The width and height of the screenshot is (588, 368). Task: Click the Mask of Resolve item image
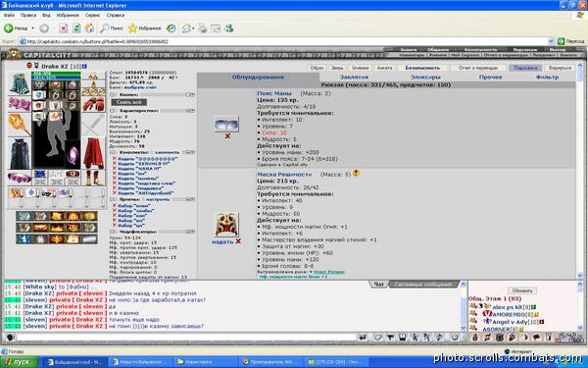226,225
